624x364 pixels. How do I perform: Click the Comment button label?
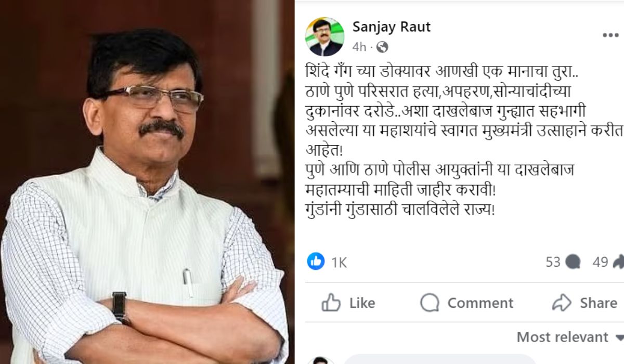480,303
